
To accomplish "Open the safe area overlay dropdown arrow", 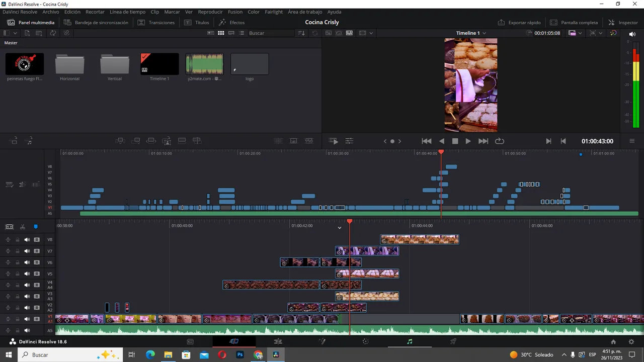I will coord(371,33).
